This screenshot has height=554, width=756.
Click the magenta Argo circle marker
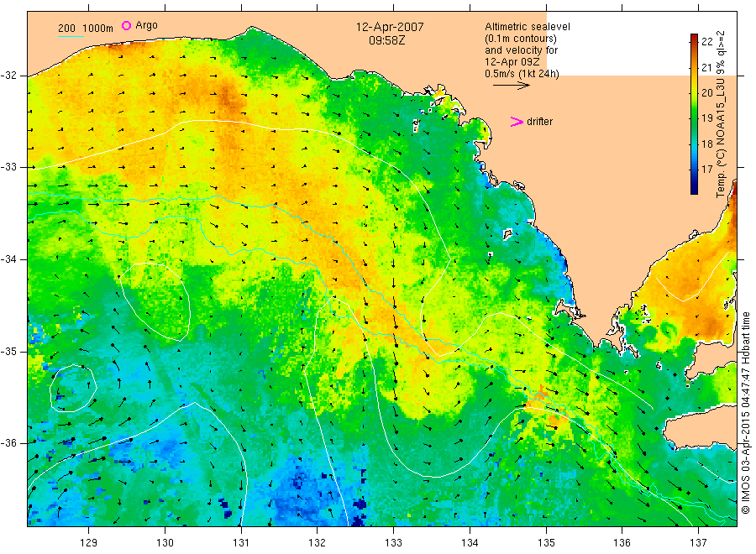point(126,25)
